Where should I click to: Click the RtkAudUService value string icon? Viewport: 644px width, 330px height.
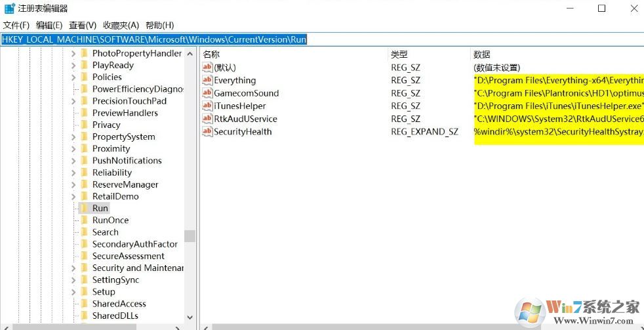(x=207, y=118)
